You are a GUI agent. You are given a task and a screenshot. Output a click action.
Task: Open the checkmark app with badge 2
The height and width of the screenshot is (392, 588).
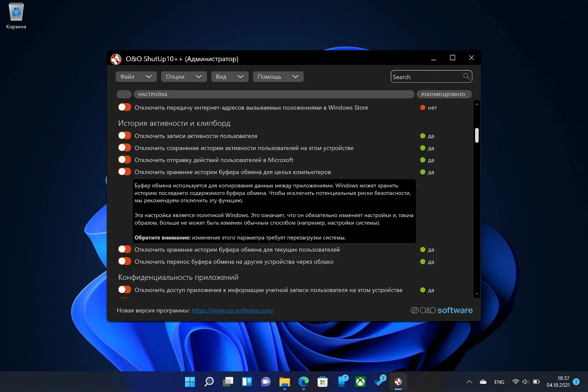click(379, 381)
